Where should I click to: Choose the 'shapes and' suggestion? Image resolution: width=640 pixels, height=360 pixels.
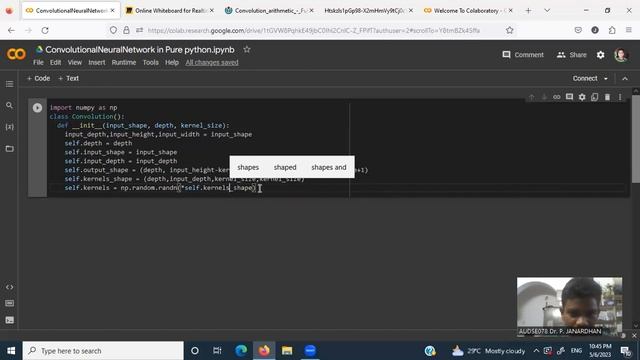point(329,167)
